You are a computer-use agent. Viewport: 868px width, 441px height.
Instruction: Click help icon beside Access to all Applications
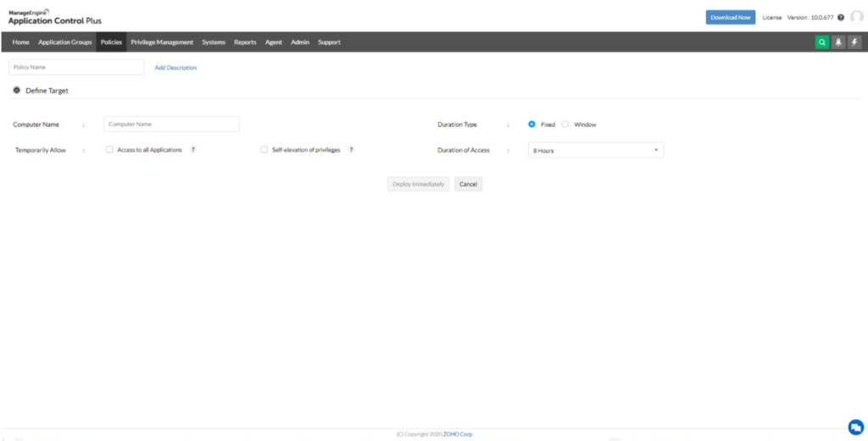pos(193,149)
